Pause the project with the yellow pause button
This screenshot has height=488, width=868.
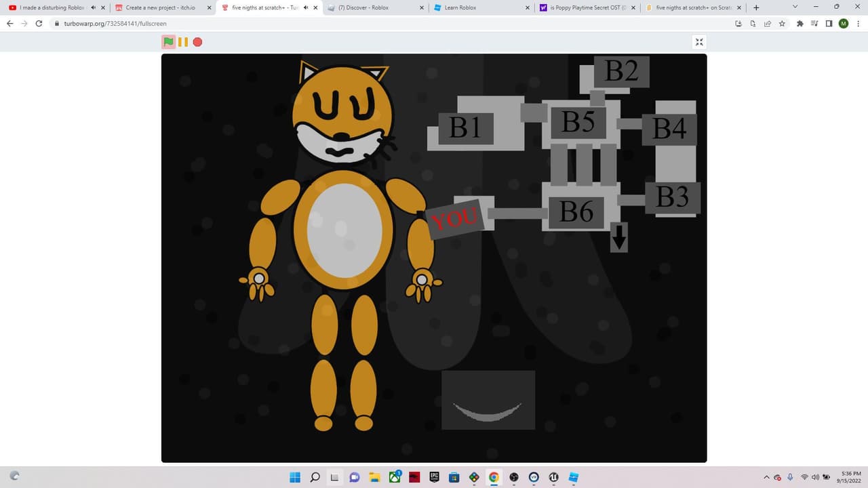[183, 42]
